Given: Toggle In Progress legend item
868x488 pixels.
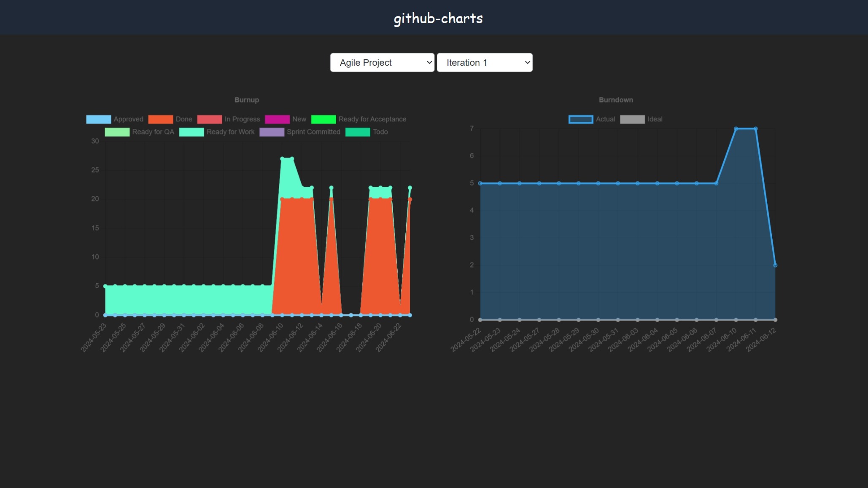Looking at the screenshot, I should click(209, 119).
